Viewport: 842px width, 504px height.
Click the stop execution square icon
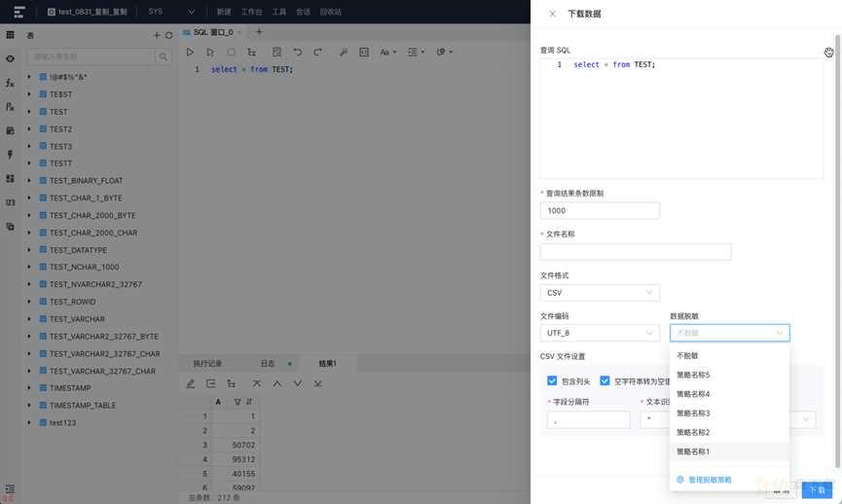(x=231, y=53)
